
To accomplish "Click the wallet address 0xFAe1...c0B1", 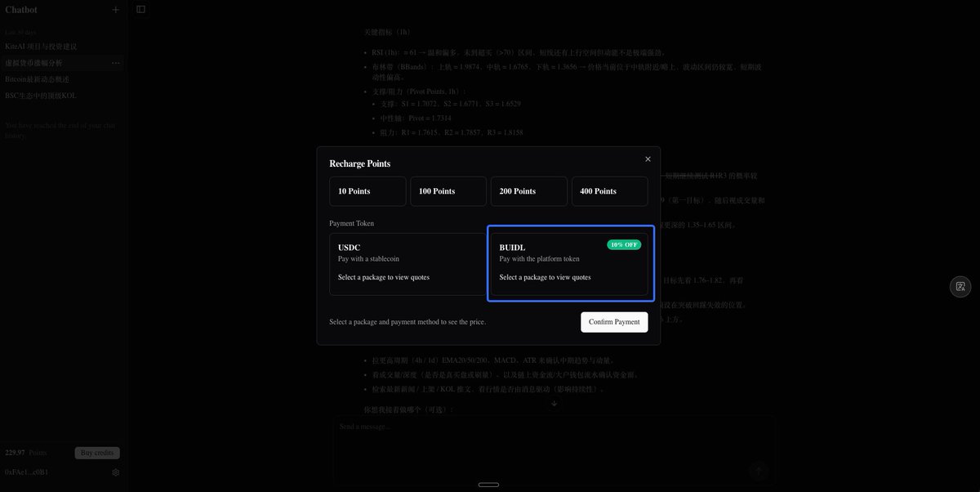I will (x=27, y=472).
